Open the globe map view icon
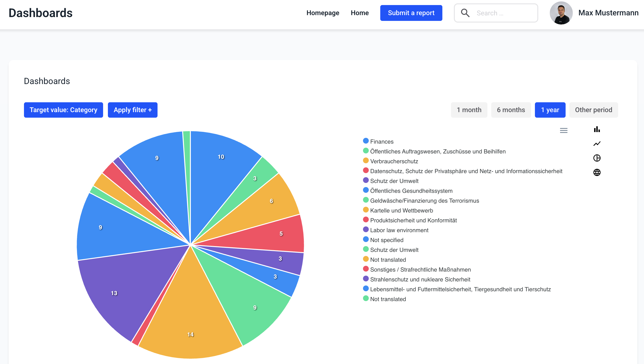The image size is (644, 364). pos(597,172)
